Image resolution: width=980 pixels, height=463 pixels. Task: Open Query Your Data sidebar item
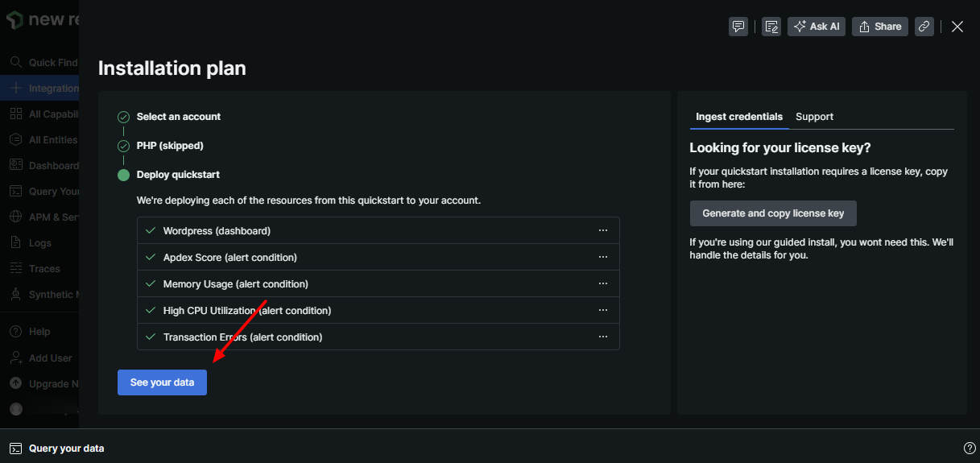[x=39, y=192]
